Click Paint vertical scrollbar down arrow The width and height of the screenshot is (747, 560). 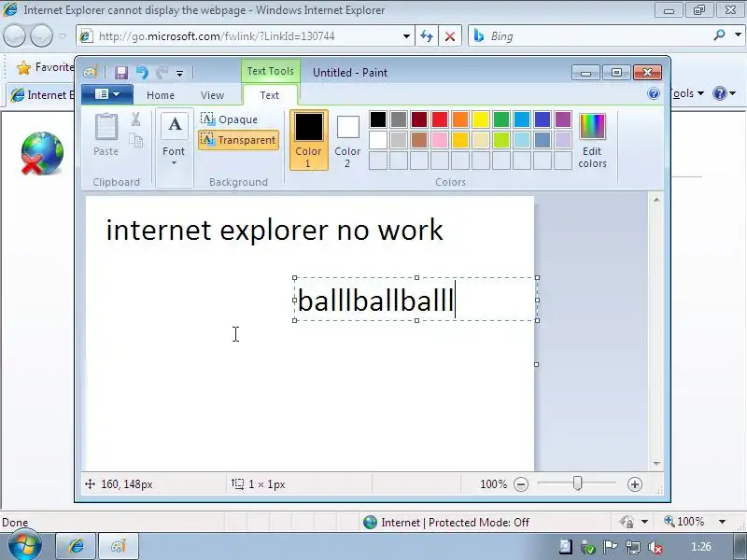tap(656, 463)
